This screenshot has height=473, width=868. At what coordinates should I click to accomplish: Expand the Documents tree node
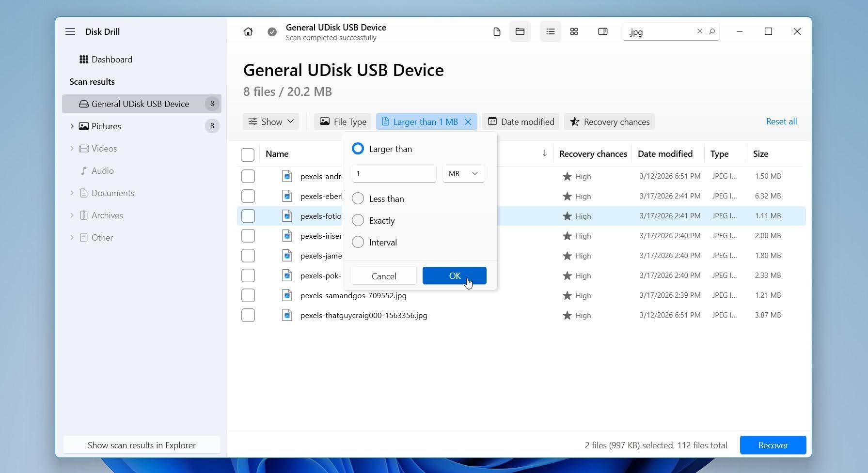coord(72,193)
